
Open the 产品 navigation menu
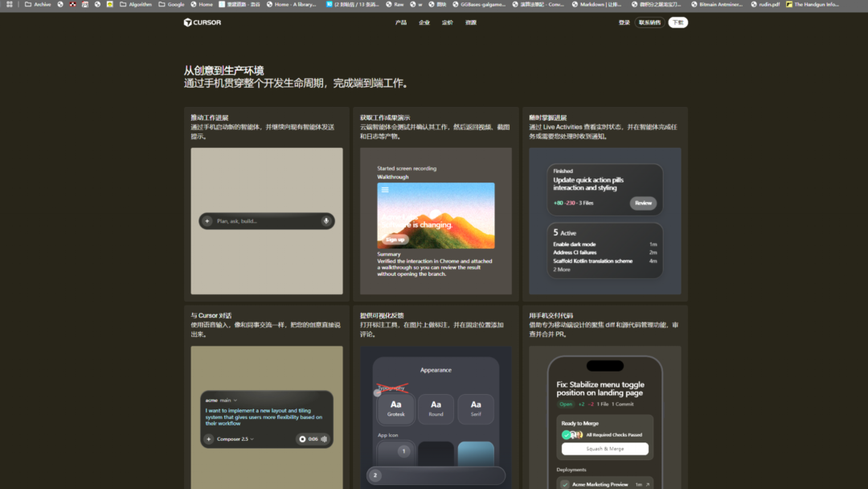(401, 23)
